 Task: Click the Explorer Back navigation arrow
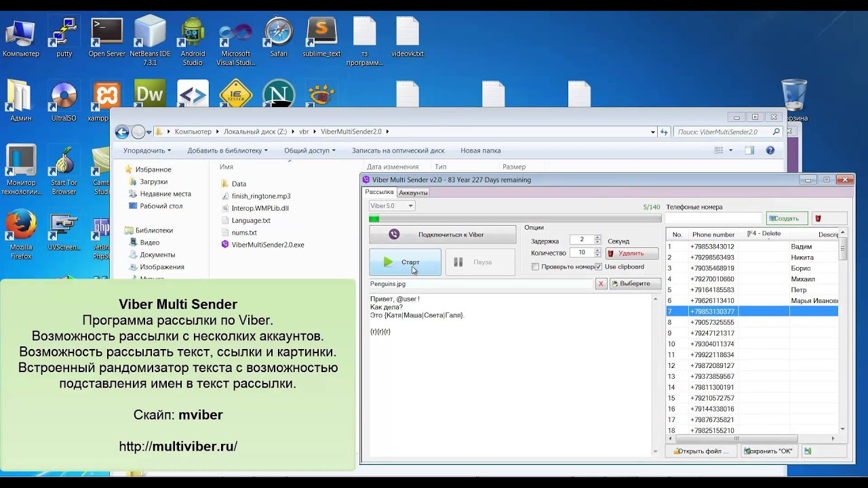pyautogui.click(x=122, y=132)
